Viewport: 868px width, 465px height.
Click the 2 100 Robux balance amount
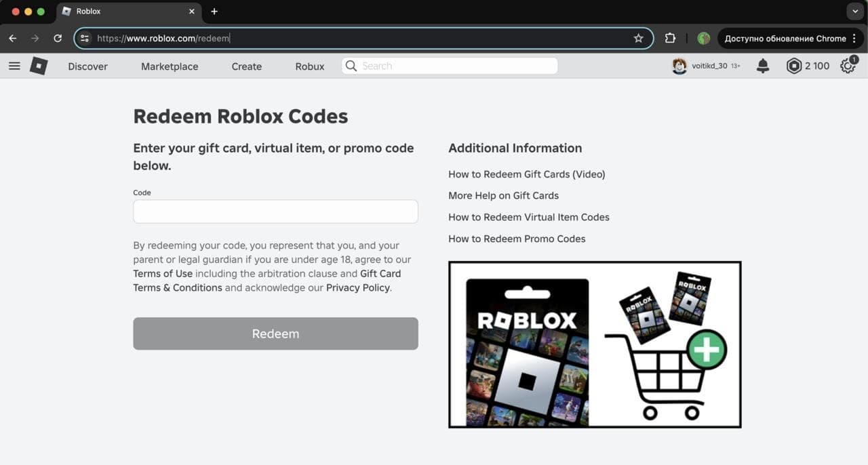[x=817, y=66]
